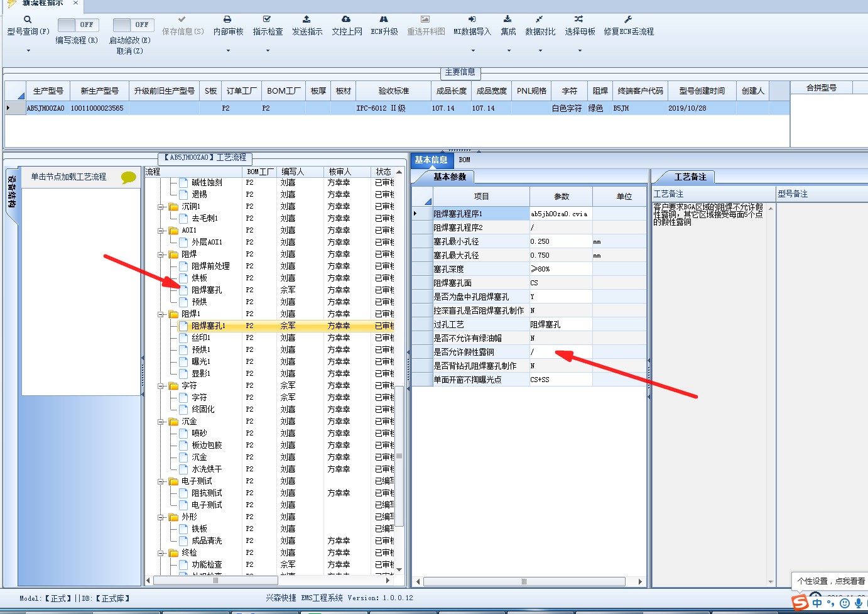Image resolution: width=868 pixels, height=614 pixels.
Task: Click the Sogou smiley face icon
Action: click(845, 603)
